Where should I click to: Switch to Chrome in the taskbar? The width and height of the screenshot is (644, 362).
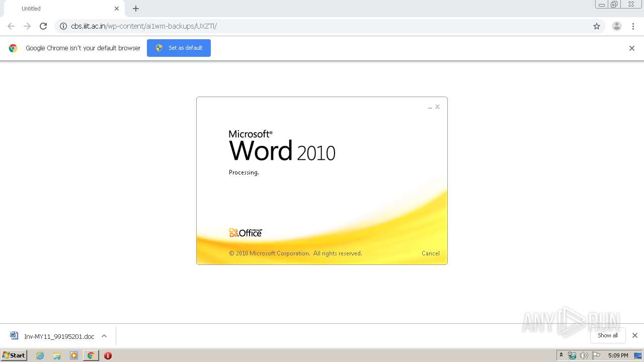click(91, 355)
